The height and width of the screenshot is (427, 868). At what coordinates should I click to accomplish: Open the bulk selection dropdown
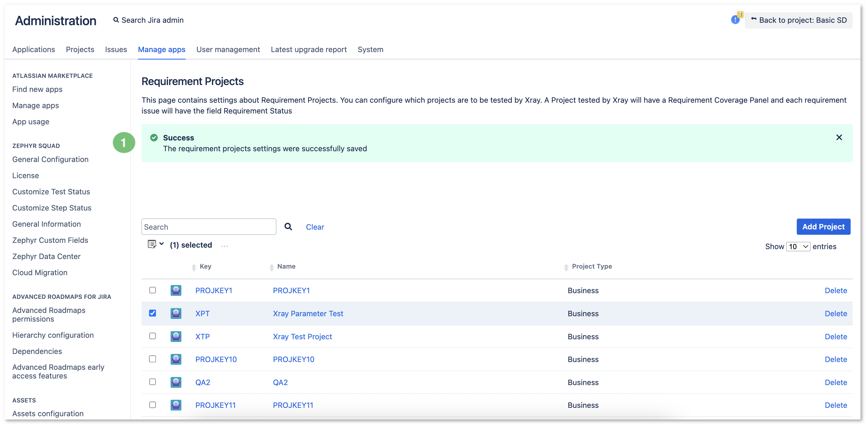pos(156,244)
